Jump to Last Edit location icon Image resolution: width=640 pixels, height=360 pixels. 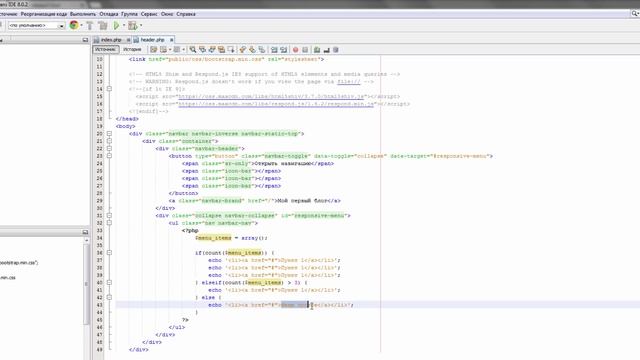[153, 50]
